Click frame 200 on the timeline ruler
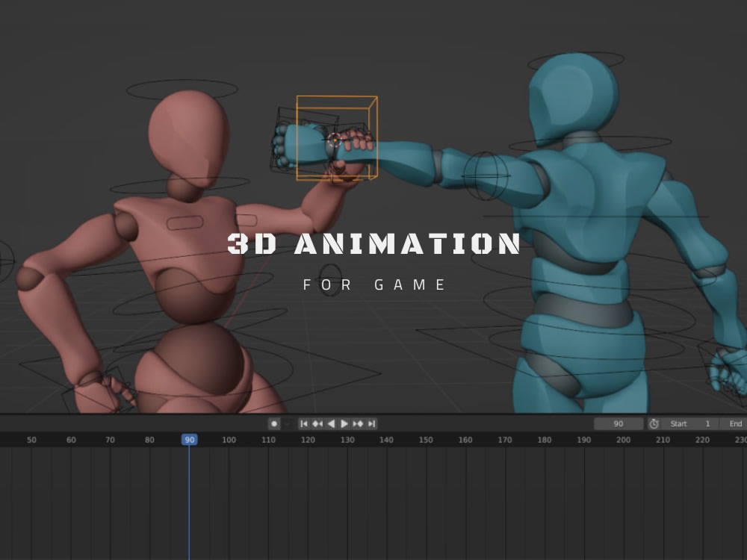747x560 pixels. point(623,440)
